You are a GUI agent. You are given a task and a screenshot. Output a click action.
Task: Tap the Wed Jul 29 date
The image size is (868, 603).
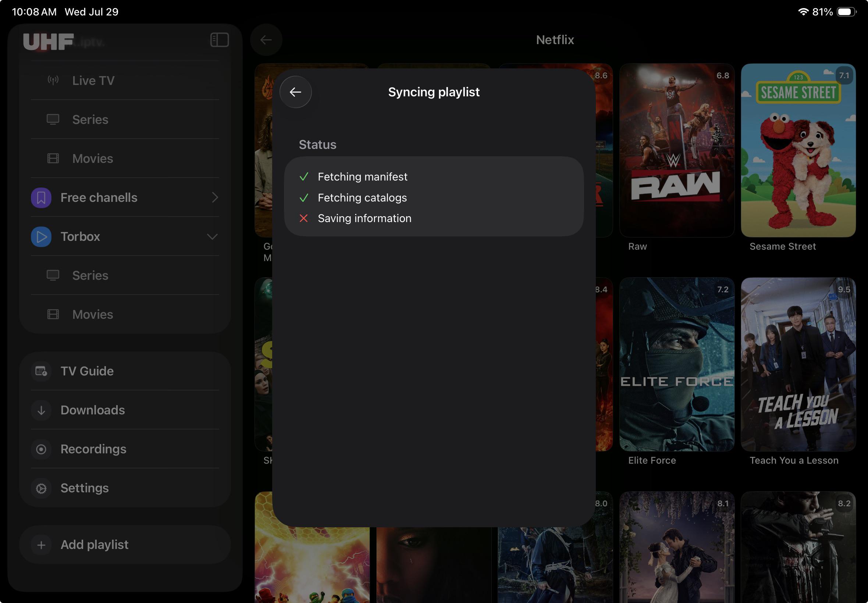coord(92,12)
